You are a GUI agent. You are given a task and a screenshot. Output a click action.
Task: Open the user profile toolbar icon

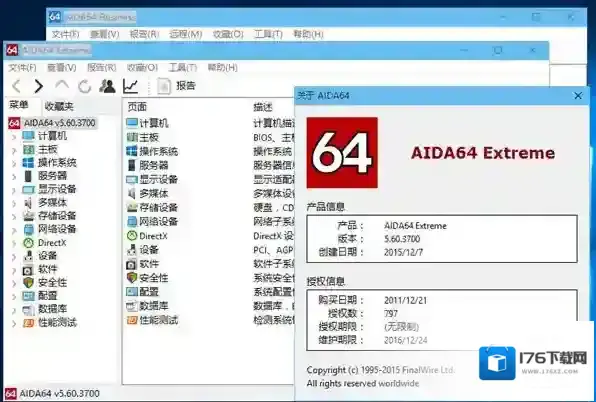coord(107,86)
